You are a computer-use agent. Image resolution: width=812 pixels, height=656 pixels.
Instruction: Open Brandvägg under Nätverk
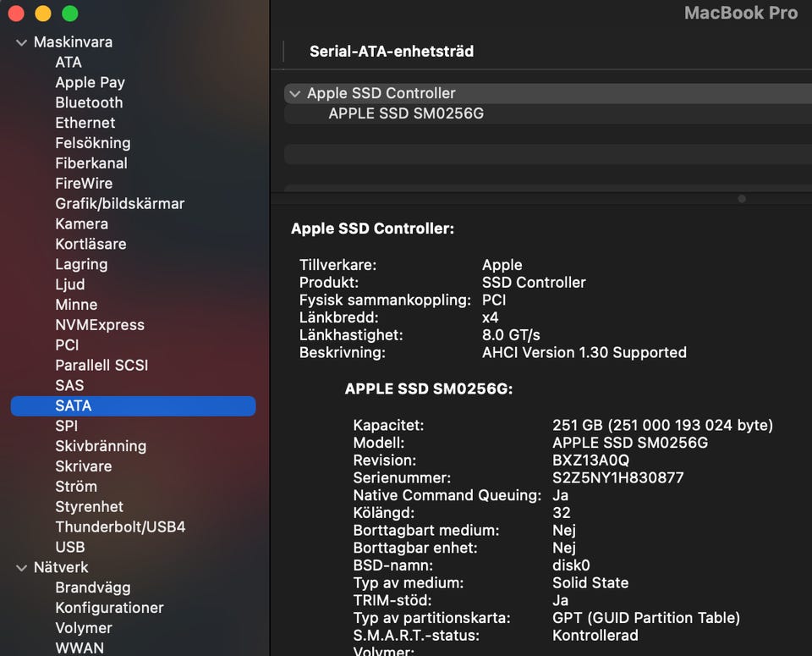tap(92, 587)
